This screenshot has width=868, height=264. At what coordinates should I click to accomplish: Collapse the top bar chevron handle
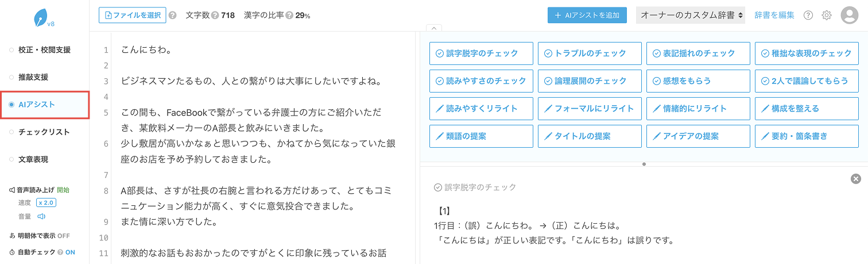(x=433, y=28)
